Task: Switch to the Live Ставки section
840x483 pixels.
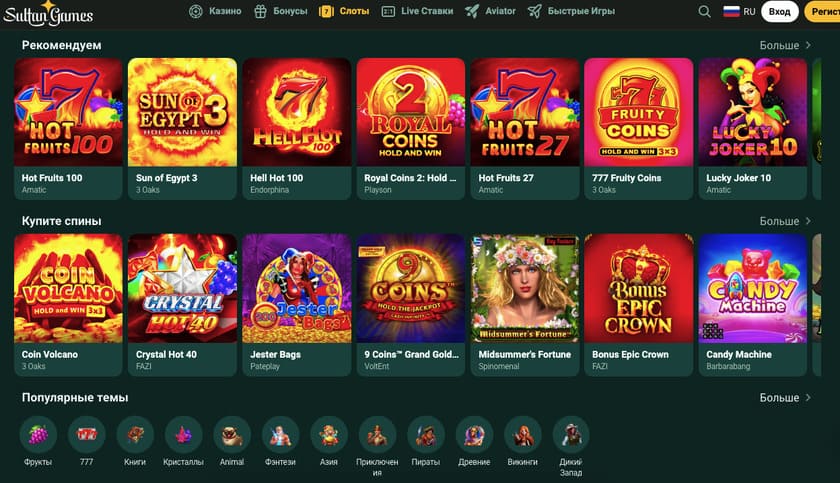Action: (417, 11)
